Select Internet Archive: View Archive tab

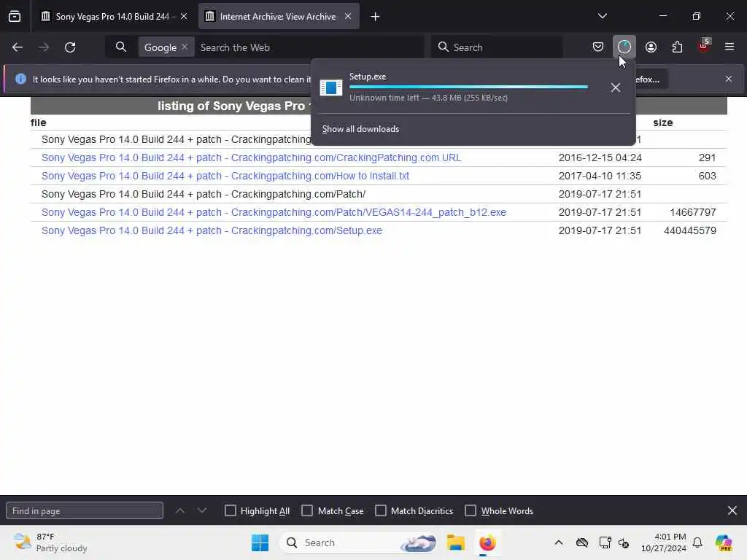(x=278, y=17)
